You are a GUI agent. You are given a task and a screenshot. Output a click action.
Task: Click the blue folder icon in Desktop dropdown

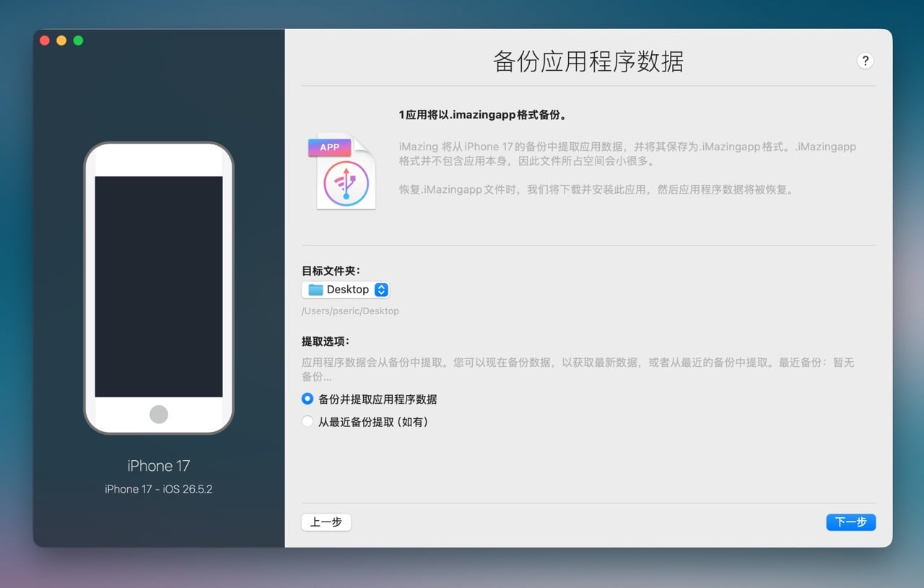315,290
